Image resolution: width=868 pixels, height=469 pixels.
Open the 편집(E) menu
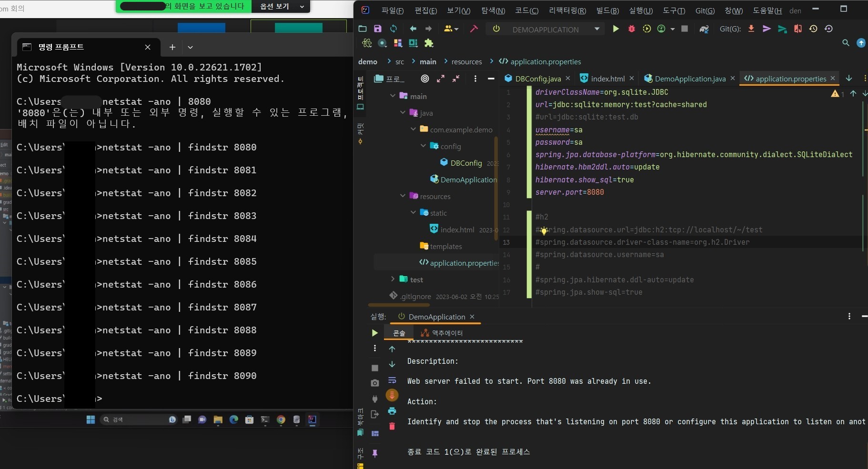click(x=425, y=10)
